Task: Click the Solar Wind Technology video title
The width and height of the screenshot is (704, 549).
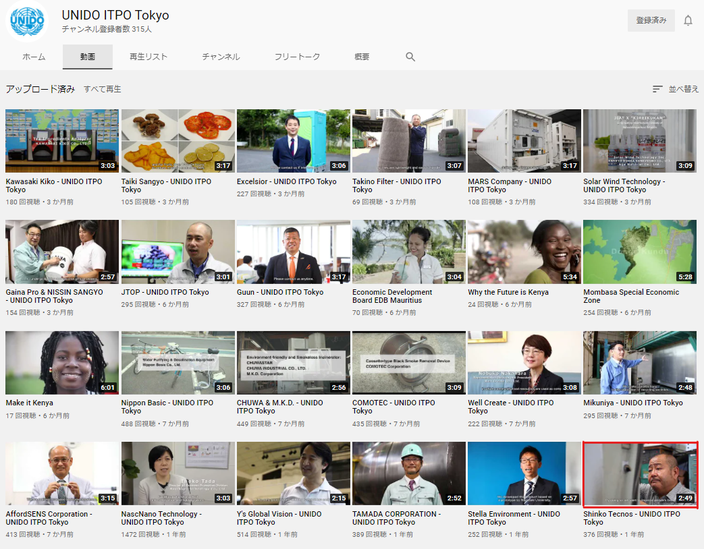Action: pyautogui.click(x=624, y=185)
